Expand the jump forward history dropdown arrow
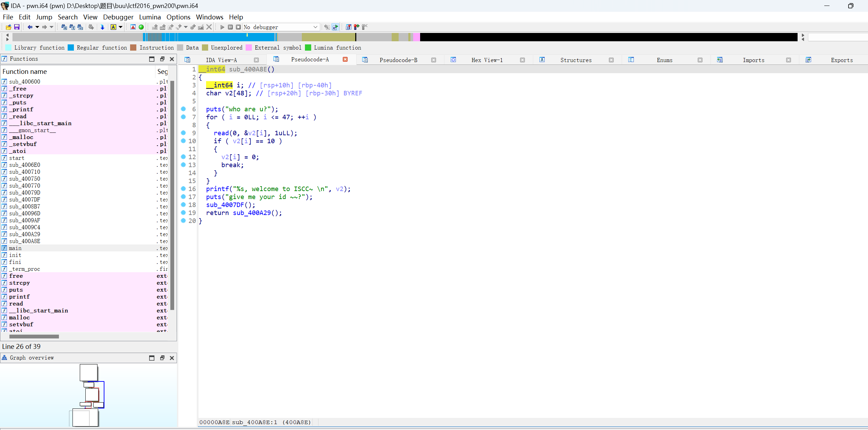Screen dimensions: 868x430 pos(52,27)
